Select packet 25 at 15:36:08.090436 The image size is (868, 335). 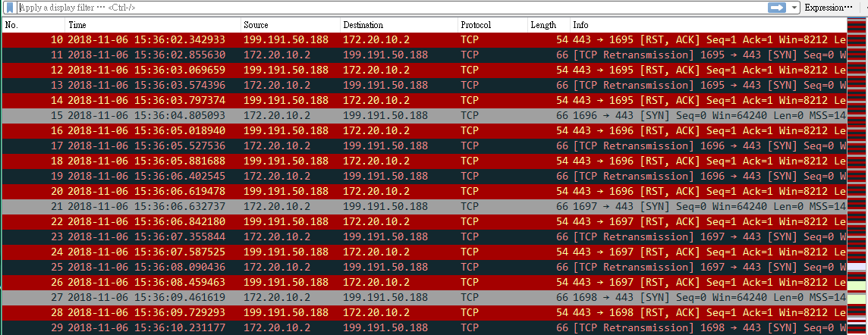[x=424, y=267]
